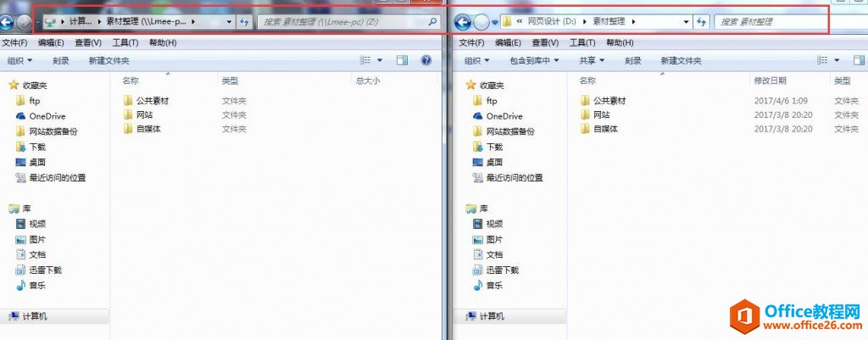The image size is (868, 340).
Task: Select 桌面 in right window favorites
Action: (487, 163)
